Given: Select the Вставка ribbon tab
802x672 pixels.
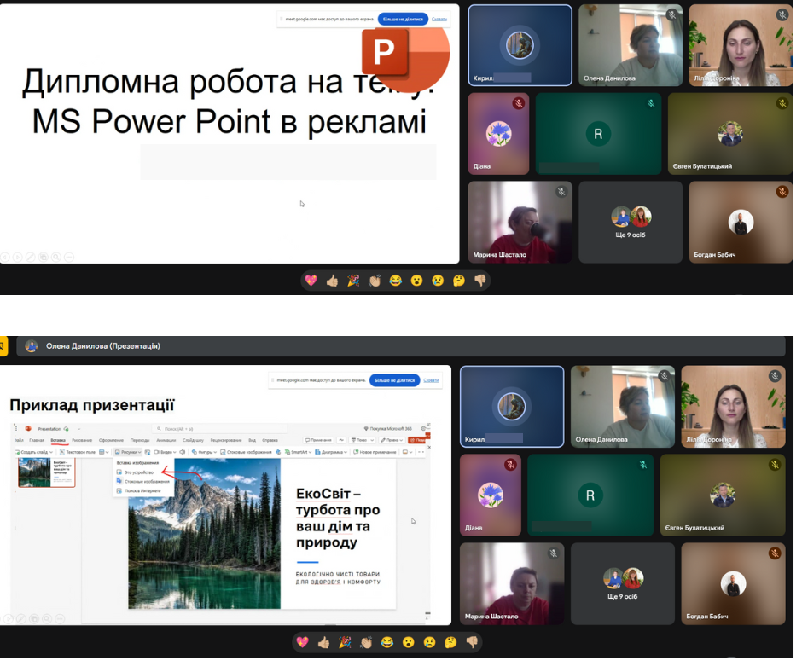Looking at the screenshot, I should (58, 440).
